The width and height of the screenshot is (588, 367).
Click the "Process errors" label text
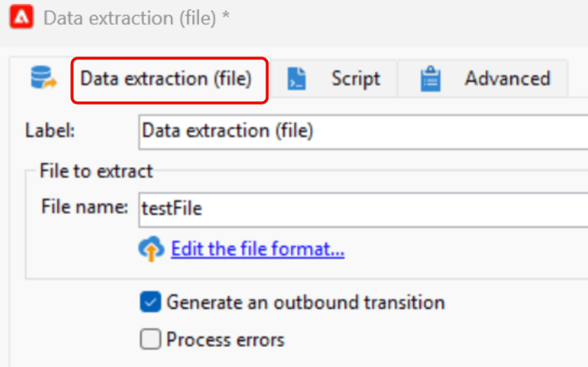[225, 340]
